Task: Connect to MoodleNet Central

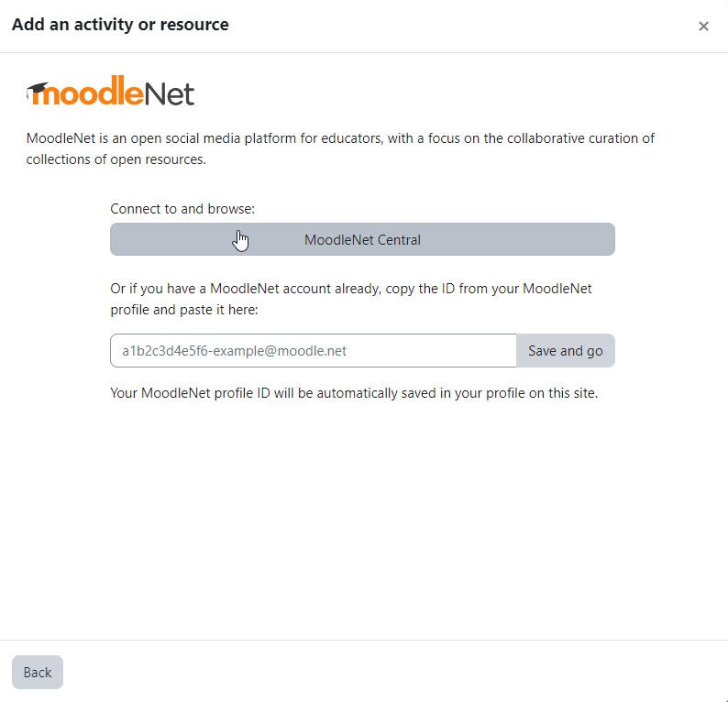Action: click(x=362, y=239)
